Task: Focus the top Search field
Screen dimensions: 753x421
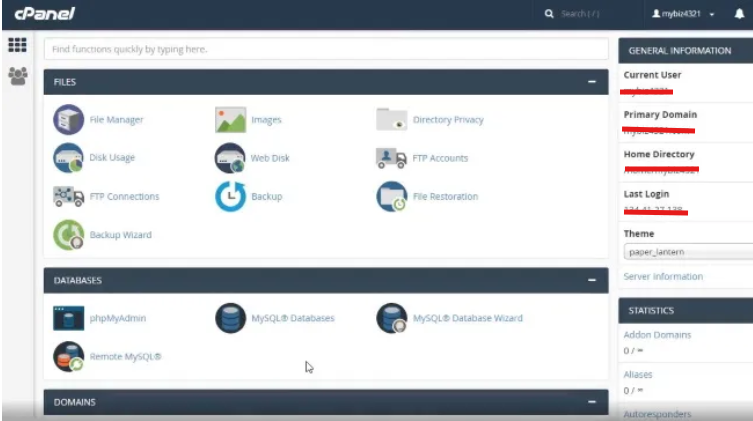Action: click(x=580, y=14)
